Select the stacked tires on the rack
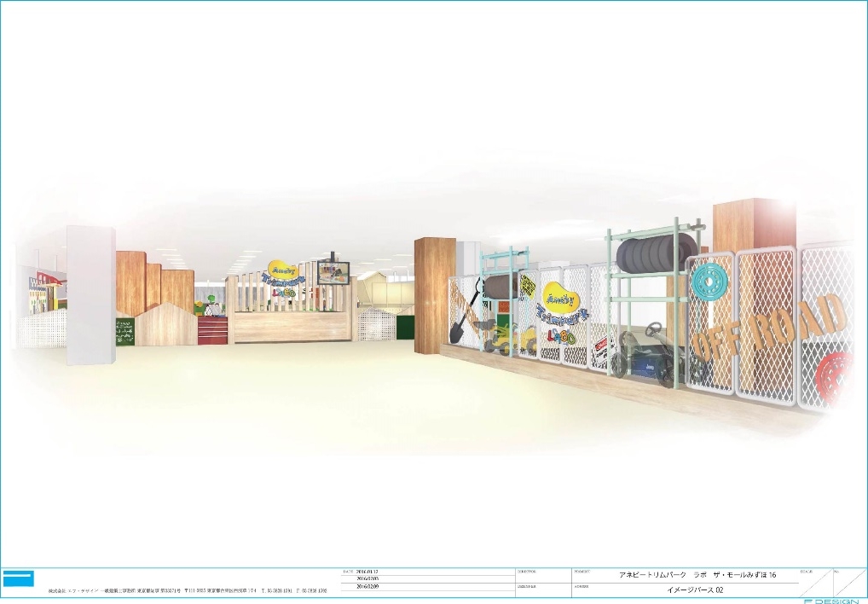Viewport: 868px width, 604px height. (x=657, y=256)
